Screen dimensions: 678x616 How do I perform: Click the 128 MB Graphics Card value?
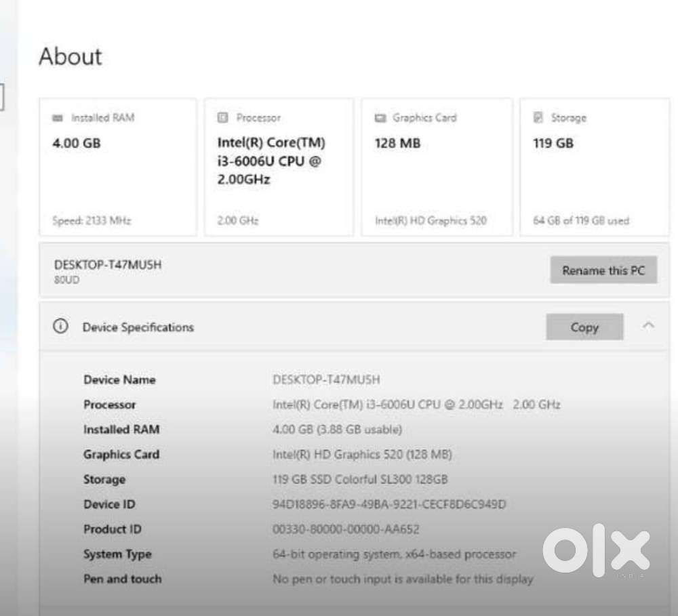[397, 143]
